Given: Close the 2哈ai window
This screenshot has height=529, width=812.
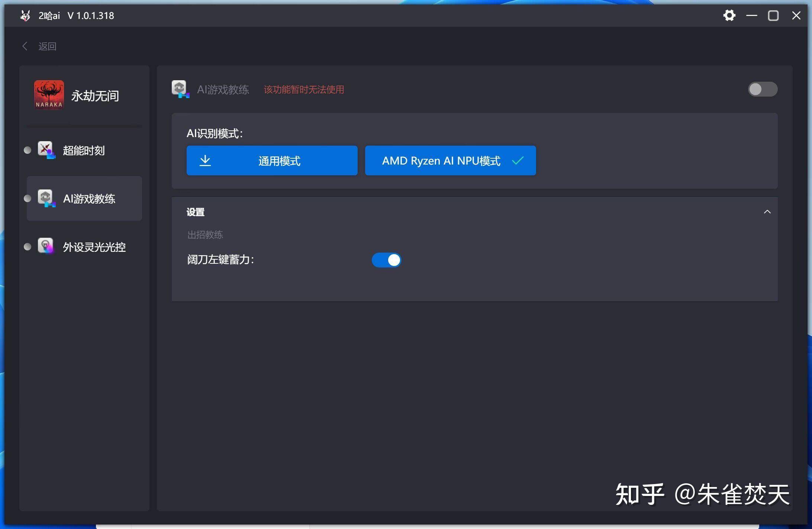Looking at the screenshot, I should [796, 16].
